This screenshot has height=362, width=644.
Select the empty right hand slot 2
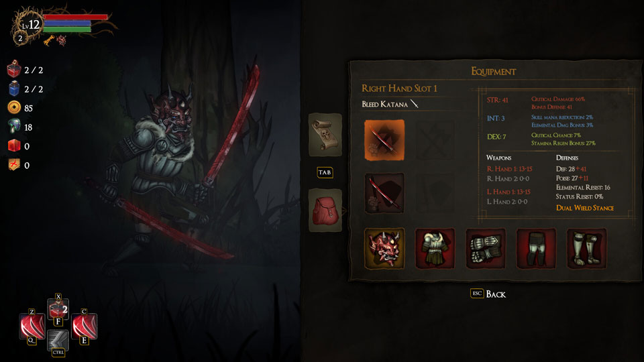click(x=435, y=140)
